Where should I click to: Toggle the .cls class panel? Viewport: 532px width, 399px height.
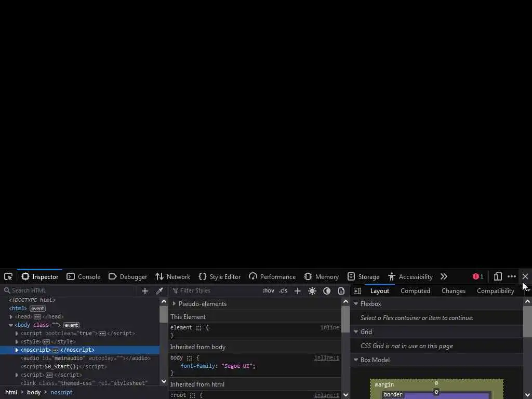[x=283, y=291]
